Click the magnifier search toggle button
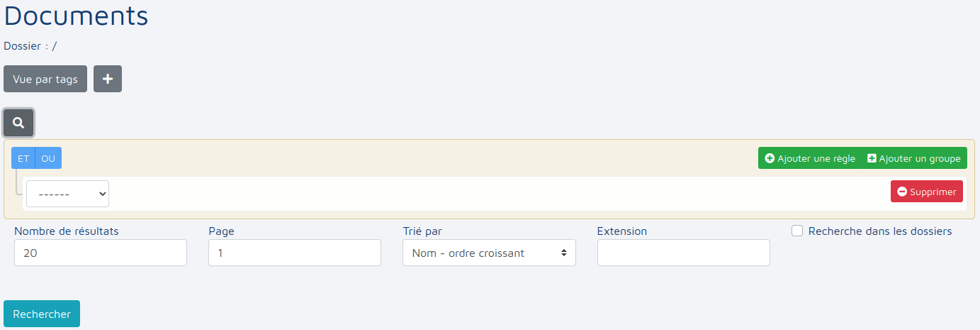The height and width of the screenshot is (330, 980). 18,123
